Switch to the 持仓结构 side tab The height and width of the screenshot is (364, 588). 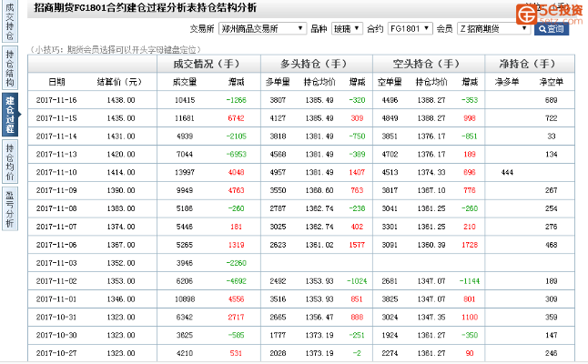point(9,67)
